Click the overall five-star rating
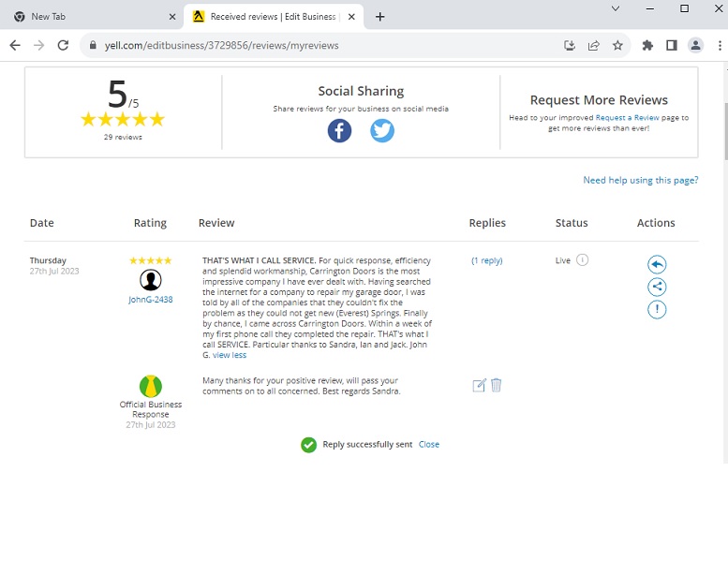This screenshot has height=576, width=728. pos(123,119)
